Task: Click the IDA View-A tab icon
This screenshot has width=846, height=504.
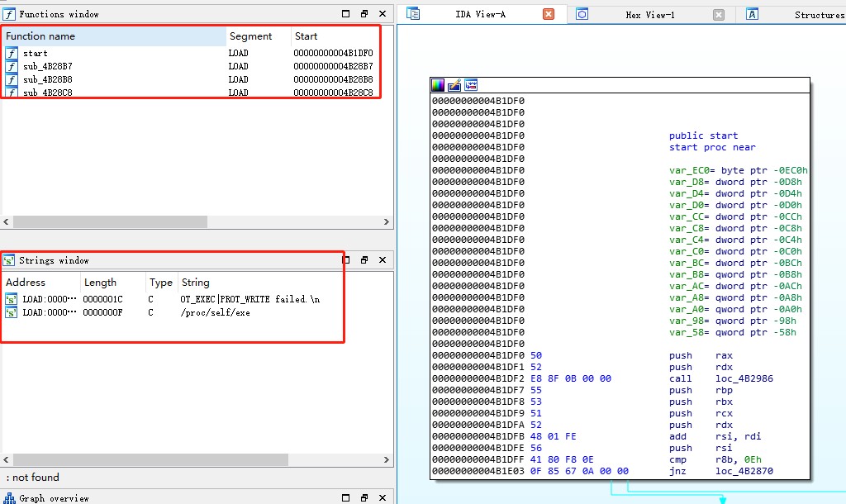Action: (x=413, y=14)
